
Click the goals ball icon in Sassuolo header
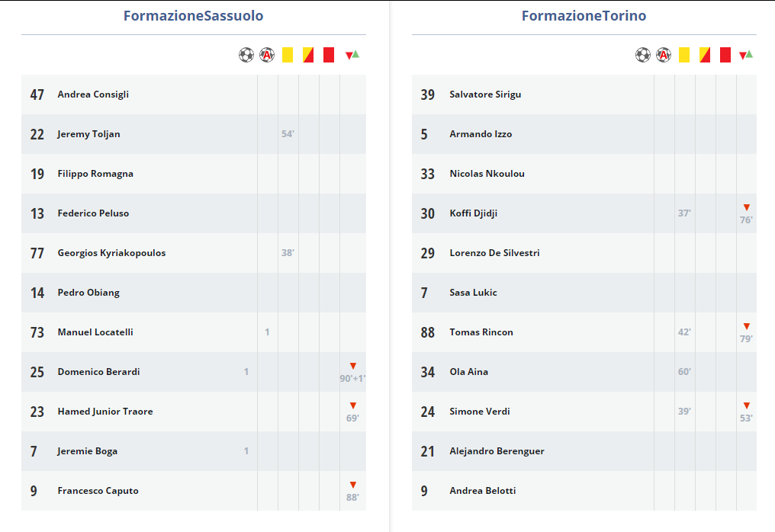coord(246,55)
